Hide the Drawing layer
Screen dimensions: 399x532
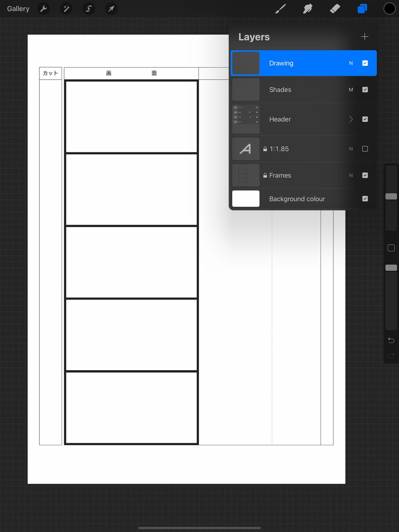pyautogui.click(x=365, y=63)
